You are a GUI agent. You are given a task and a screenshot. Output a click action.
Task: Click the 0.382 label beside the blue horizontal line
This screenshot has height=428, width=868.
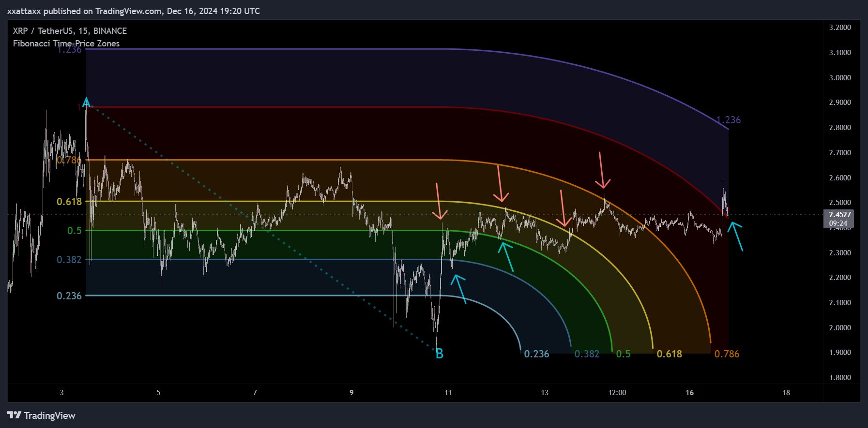tap(69, 260)
